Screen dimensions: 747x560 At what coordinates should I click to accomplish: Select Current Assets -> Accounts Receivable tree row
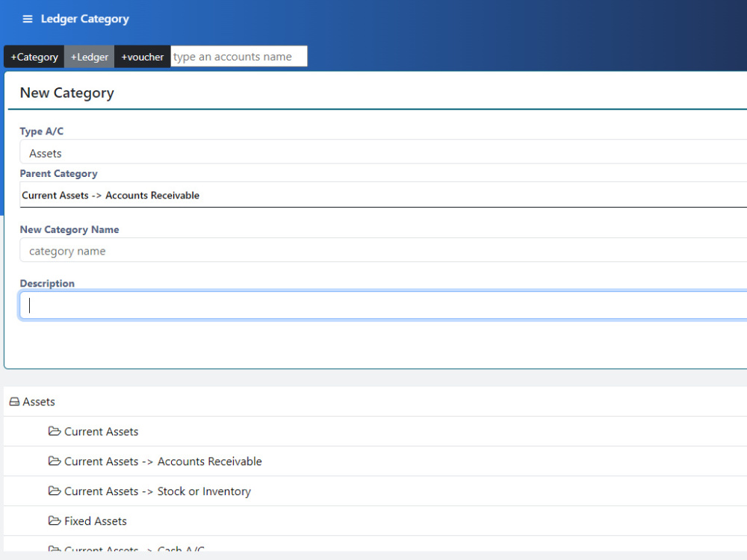coord(376,461)
